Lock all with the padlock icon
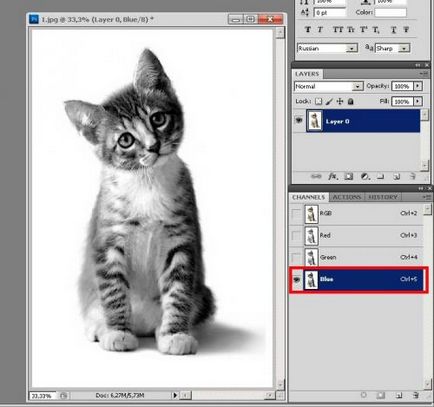The height and width of the screenshot is (407, 434). tap(350, 101)
